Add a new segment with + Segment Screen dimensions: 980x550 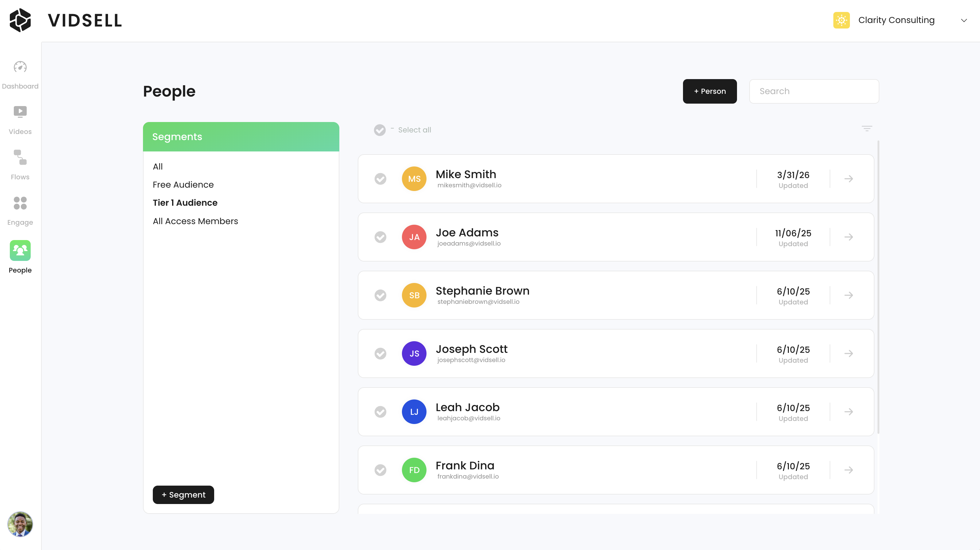(183, 495)
